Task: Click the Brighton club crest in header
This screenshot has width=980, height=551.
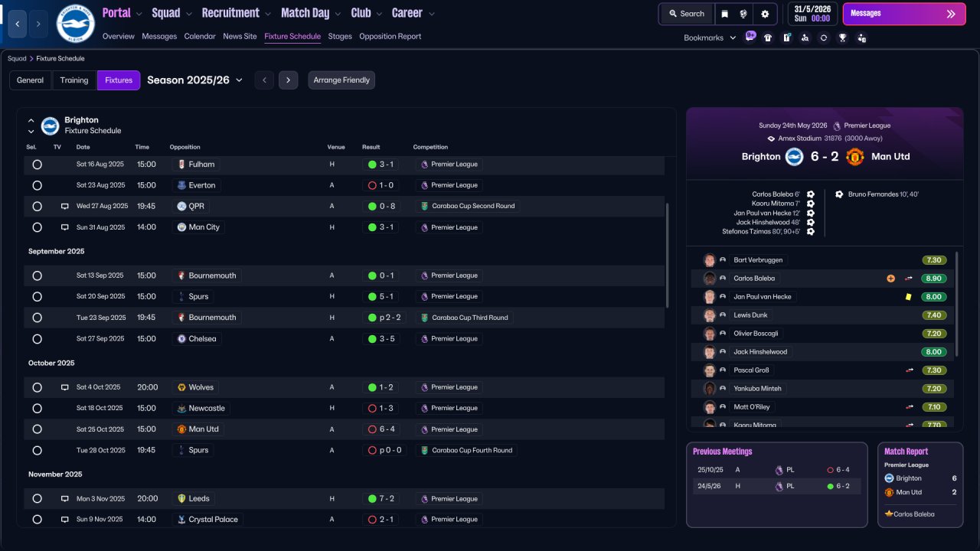Action: tap(75, 24)
